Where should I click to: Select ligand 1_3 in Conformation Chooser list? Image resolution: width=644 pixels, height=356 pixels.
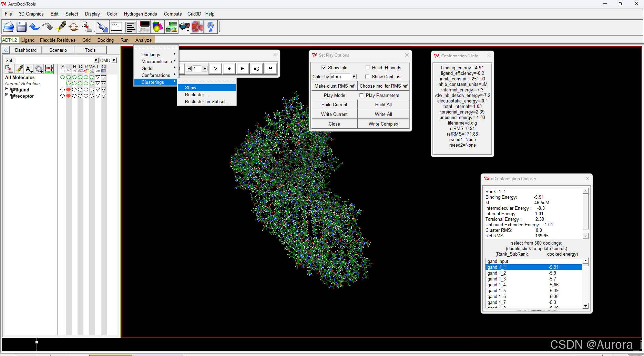(533, 279)
